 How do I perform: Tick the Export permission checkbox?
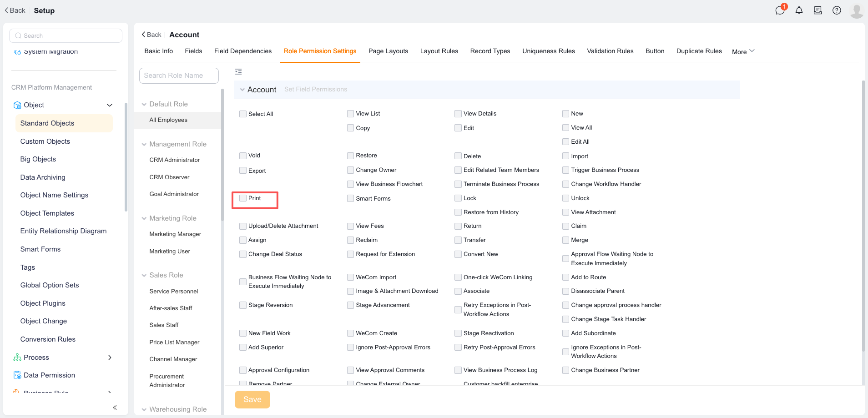coord(243,171)
